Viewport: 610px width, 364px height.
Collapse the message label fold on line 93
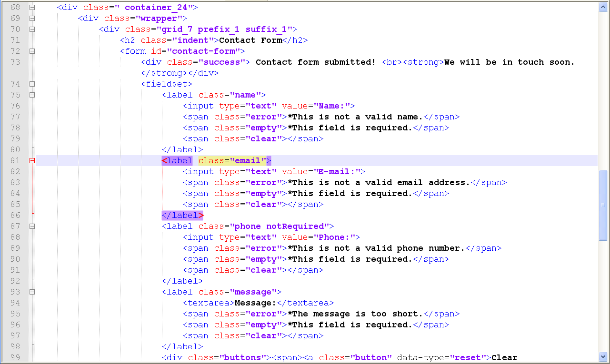(32, 292)
